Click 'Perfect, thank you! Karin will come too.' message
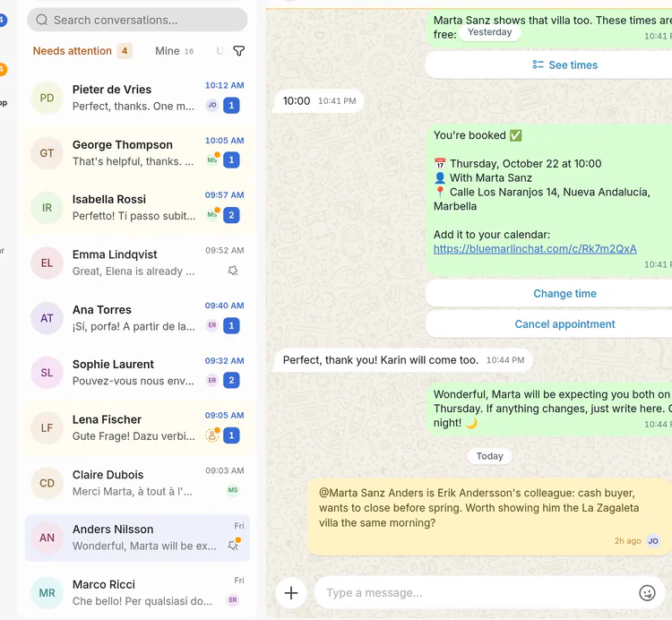Image resolution: width=672 pixels, height=620 pixels. pos(403,360)
